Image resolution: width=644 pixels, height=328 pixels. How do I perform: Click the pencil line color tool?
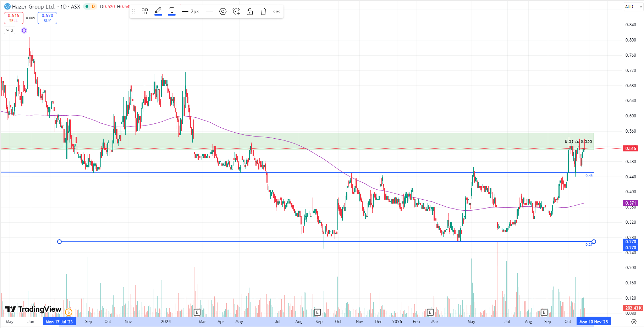point(158,11)
